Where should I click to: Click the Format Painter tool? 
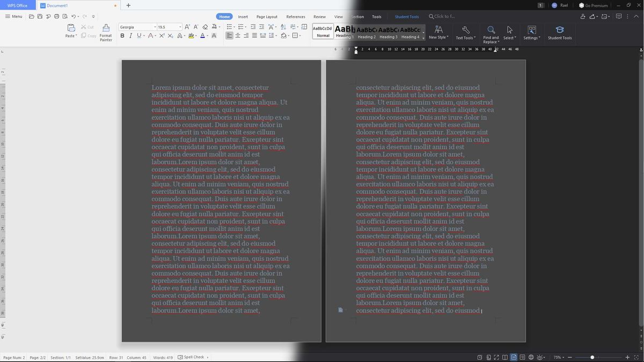pos(106,32)
